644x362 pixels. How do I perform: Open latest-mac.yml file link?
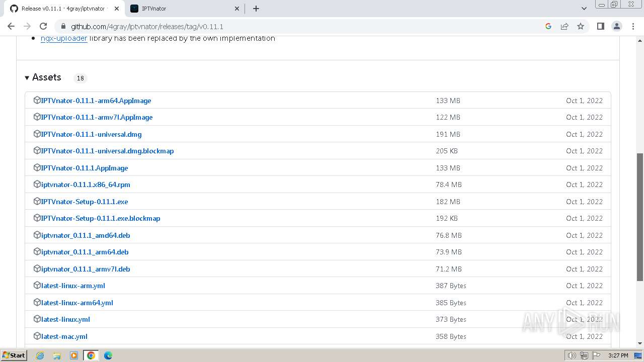coord(64,336)
